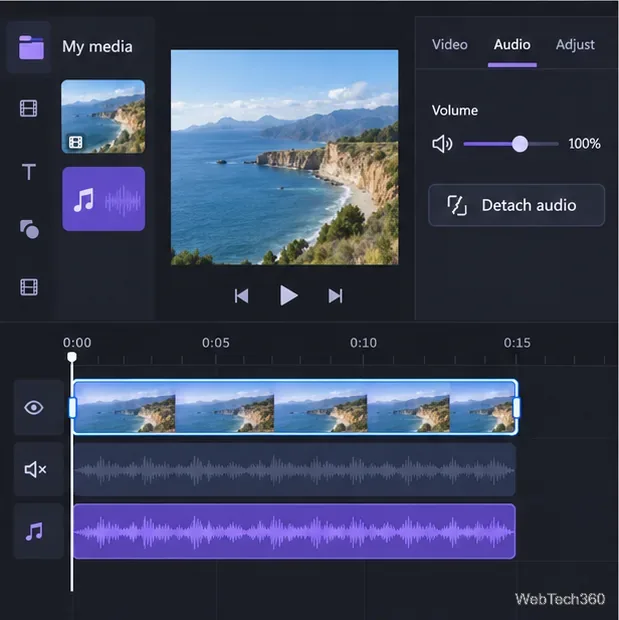Select the purple music clip thumbnail
This screenshot has height=620, width=619.
point(104,199)
